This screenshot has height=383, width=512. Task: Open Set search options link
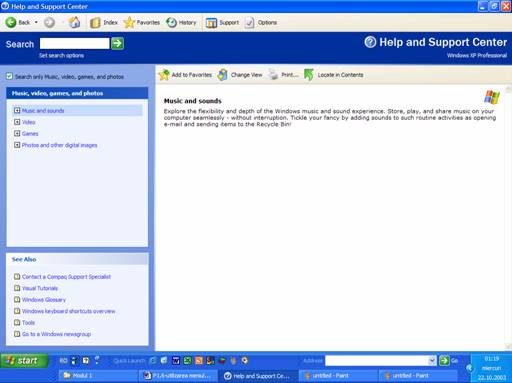point(61,56)
